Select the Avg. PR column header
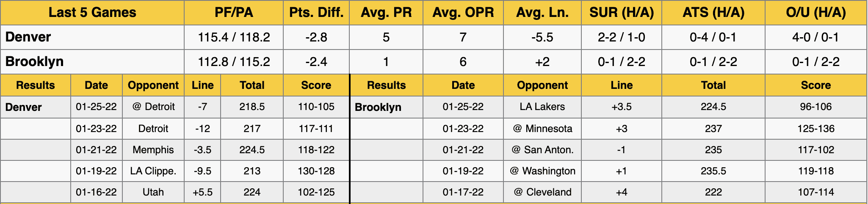Viewport: 868px width, 204px height. [x=386, y=13]
